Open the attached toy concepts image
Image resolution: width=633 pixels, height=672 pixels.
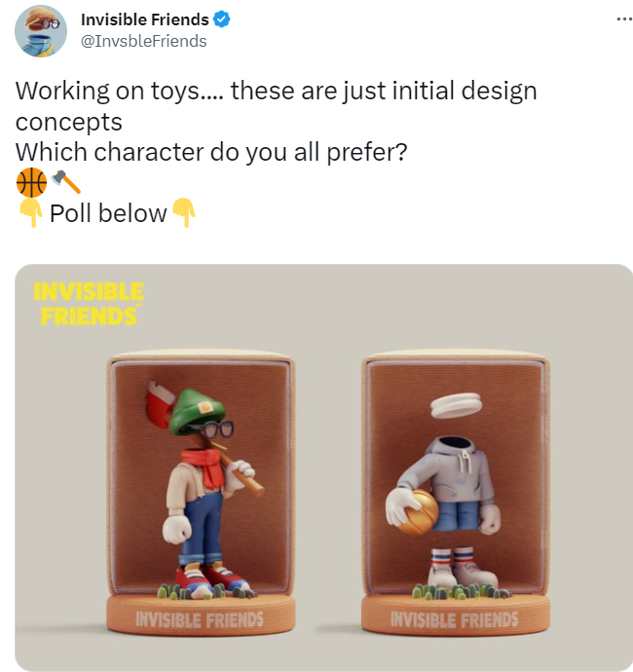(x=323, y=467)
